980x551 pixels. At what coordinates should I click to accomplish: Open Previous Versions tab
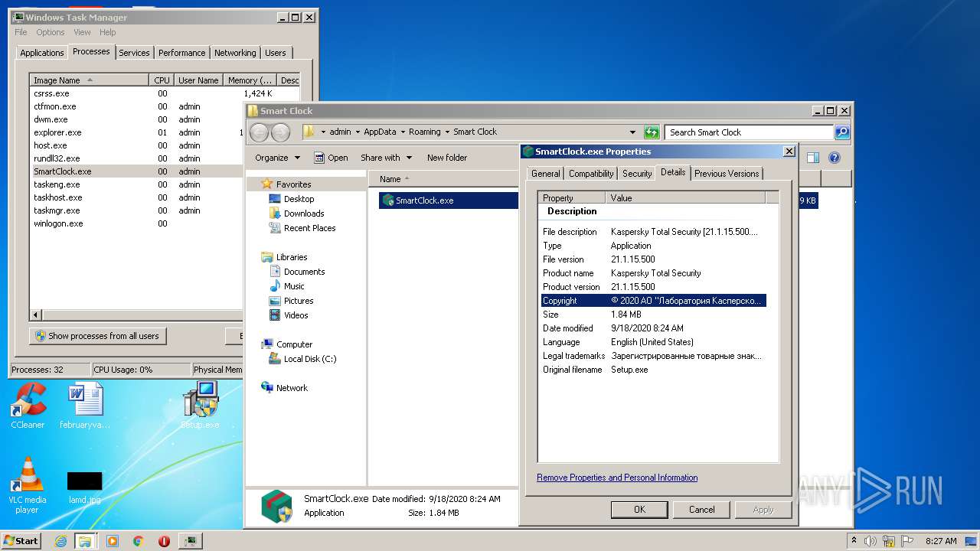click(x=727, y=174)
